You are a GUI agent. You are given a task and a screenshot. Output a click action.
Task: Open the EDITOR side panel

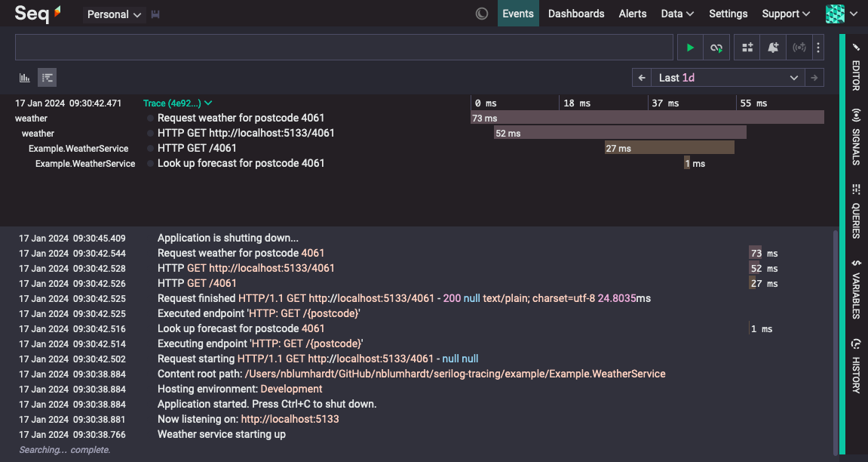[856, 68]
